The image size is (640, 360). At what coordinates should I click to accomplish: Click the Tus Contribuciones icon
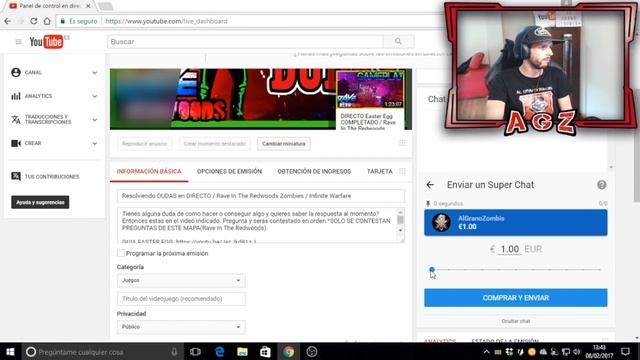tap(16, 176)
